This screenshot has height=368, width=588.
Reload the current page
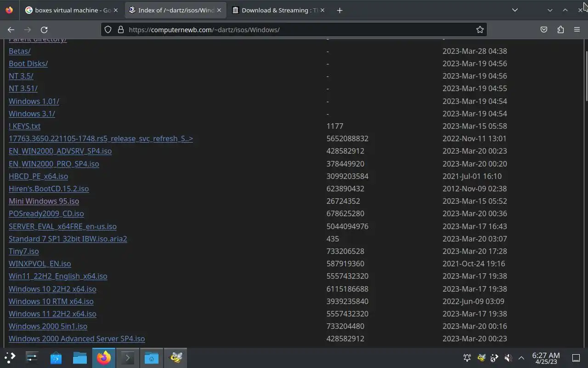click(x=44, y=29)
